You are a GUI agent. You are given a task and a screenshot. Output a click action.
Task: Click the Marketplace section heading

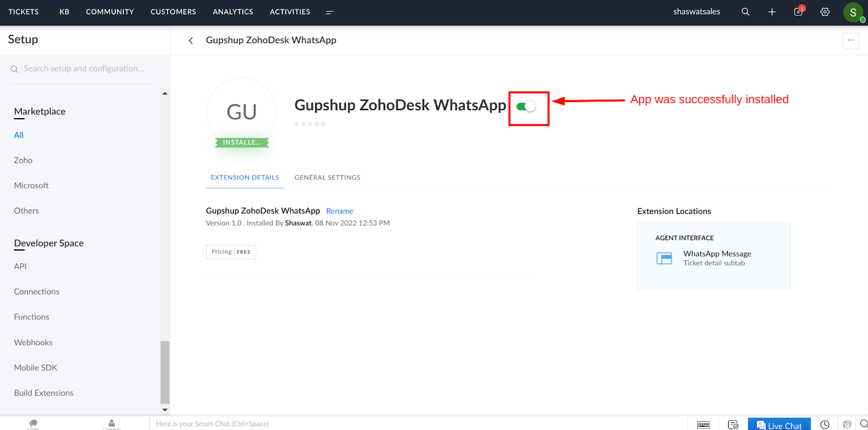40,111
